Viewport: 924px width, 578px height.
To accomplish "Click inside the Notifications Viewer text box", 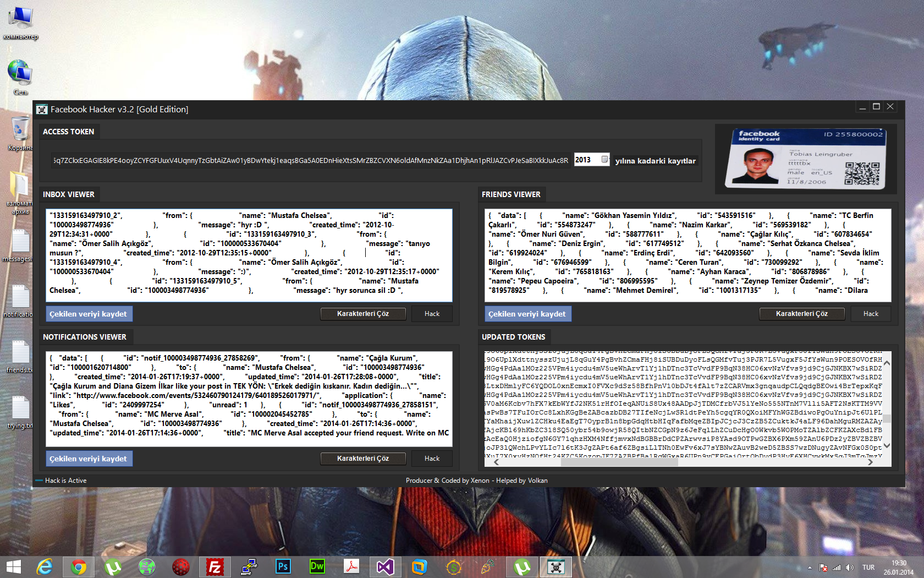I will pyautogui.click(x=249, y=398).
